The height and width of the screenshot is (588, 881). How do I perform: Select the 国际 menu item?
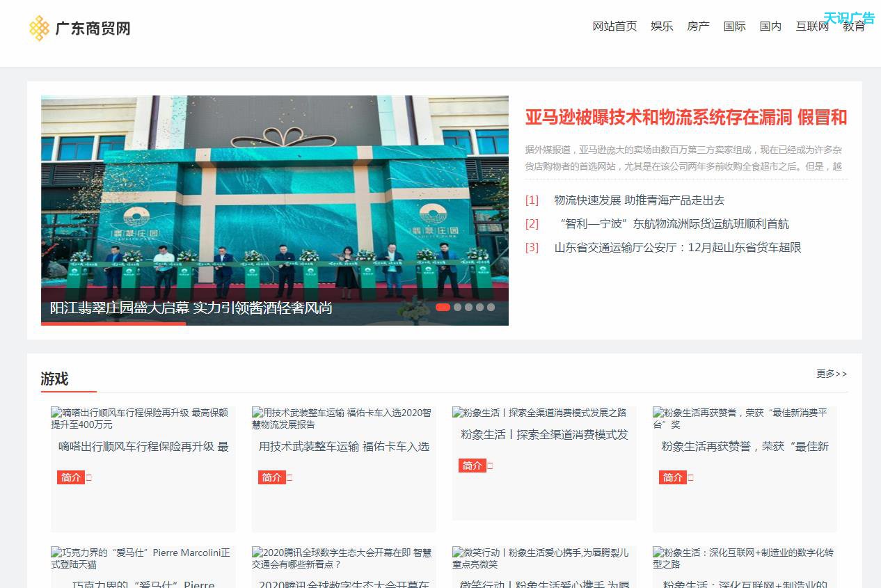[x=734, y=26]
